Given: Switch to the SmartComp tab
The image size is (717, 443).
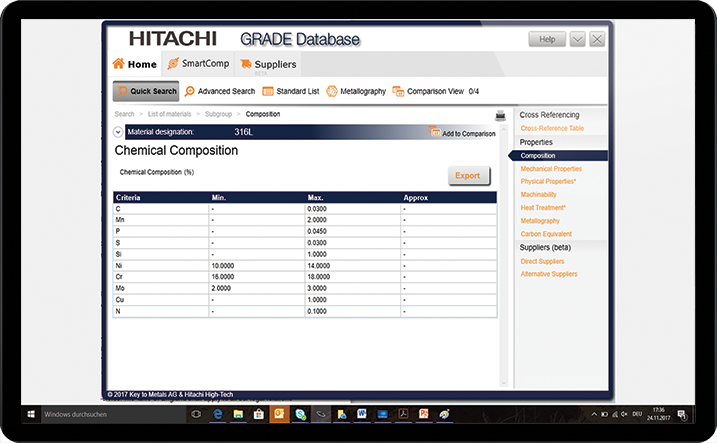Looking at the screenshot, I should pyautogui.click(x=198, y=64).
